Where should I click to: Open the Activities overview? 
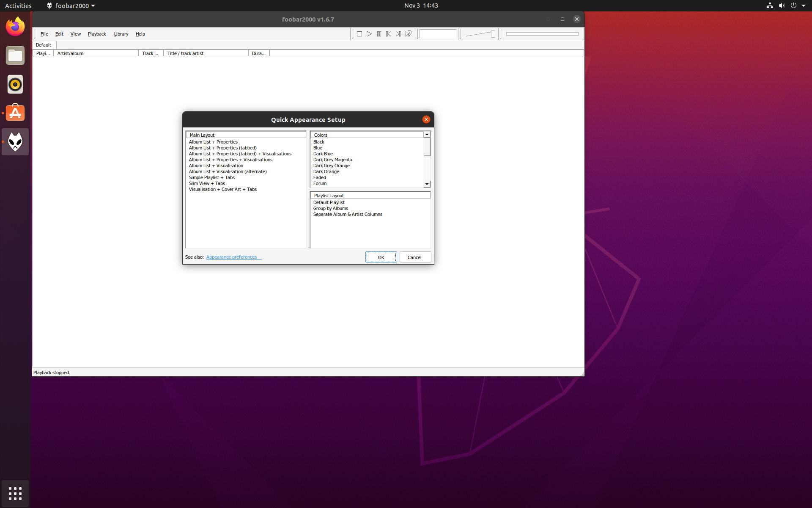coord(18,6)
